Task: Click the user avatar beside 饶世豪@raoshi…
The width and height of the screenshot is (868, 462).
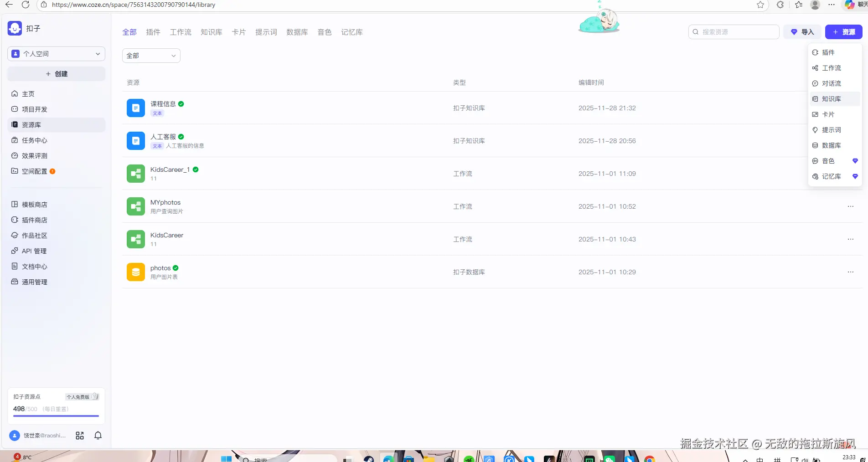Action: tap(15, 436)
